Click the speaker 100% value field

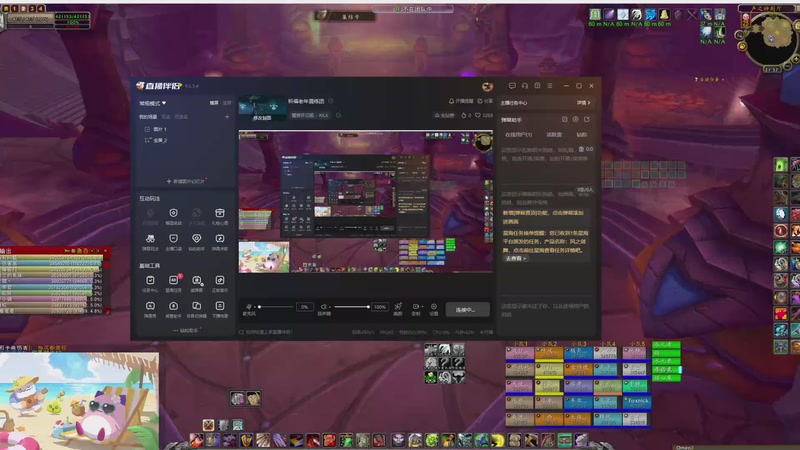click(x=380, y=307)
